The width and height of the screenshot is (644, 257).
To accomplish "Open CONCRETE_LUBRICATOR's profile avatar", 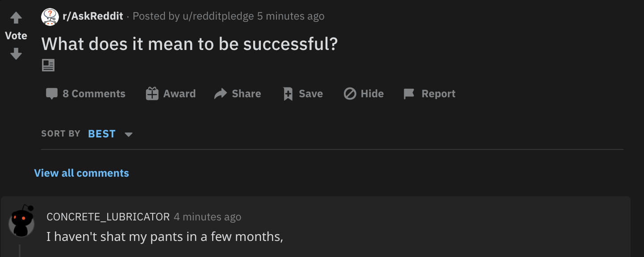I will [21, 221].
